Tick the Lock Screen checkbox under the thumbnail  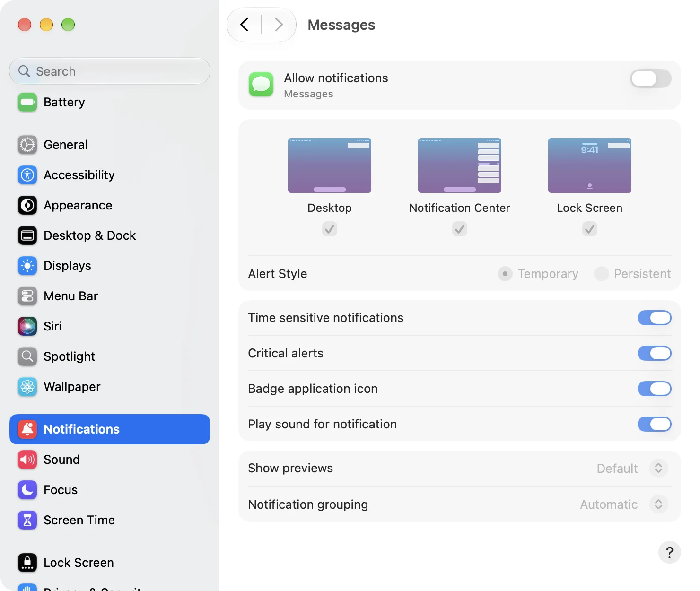click(x=590, y=229)
